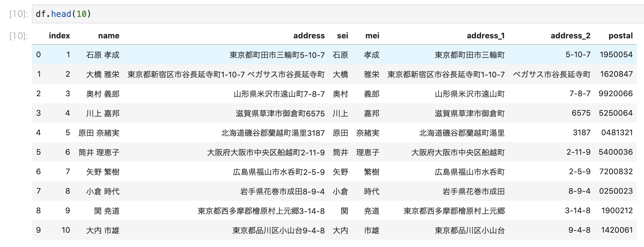Click the df.head(10) code input cell
The image size is (644, 247).
point(338,14)
